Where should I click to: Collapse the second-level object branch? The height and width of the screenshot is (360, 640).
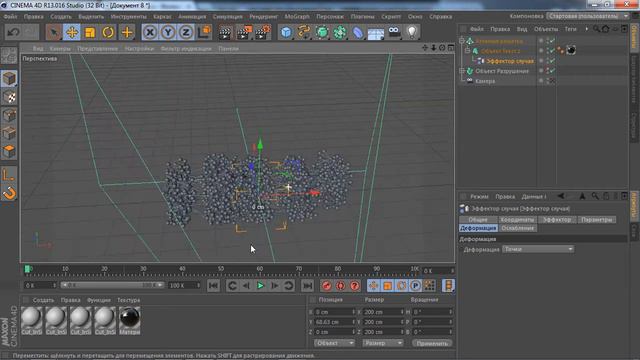click(468, 51)
